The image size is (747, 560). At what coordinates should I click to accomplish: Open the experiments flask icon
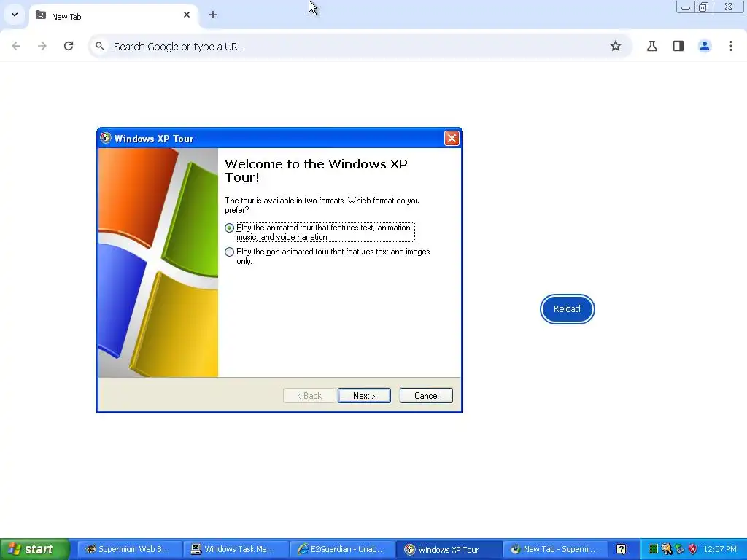(652, 46)
